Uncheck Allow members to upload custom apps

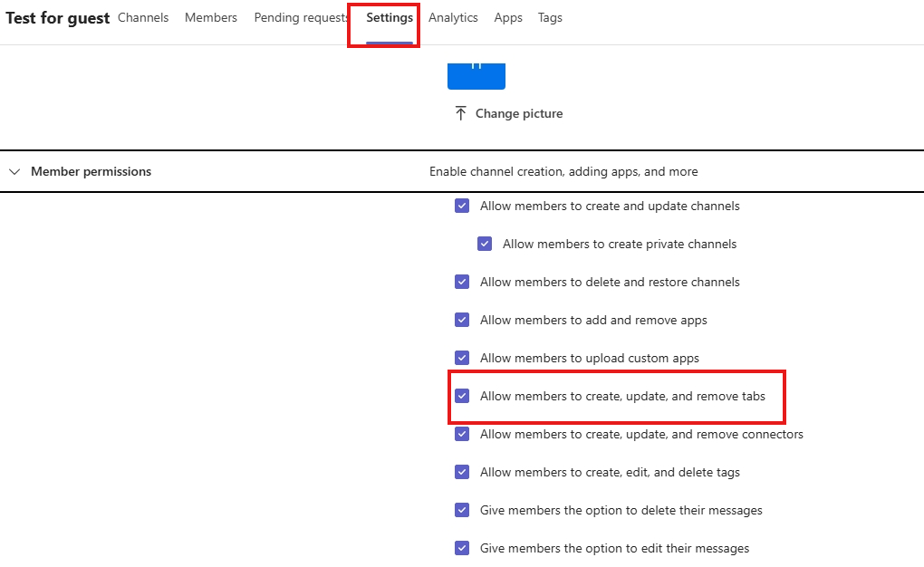[462, 358]
